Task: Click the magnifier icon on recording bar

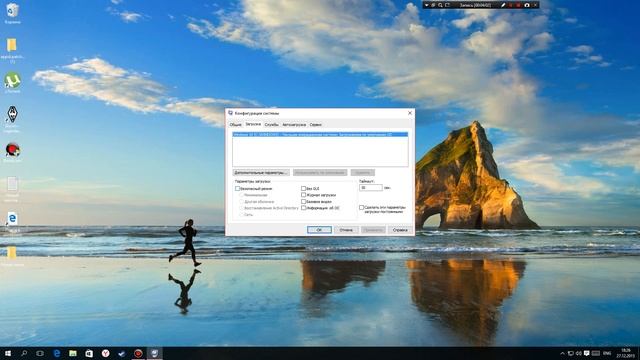Action: coord(440,5)
